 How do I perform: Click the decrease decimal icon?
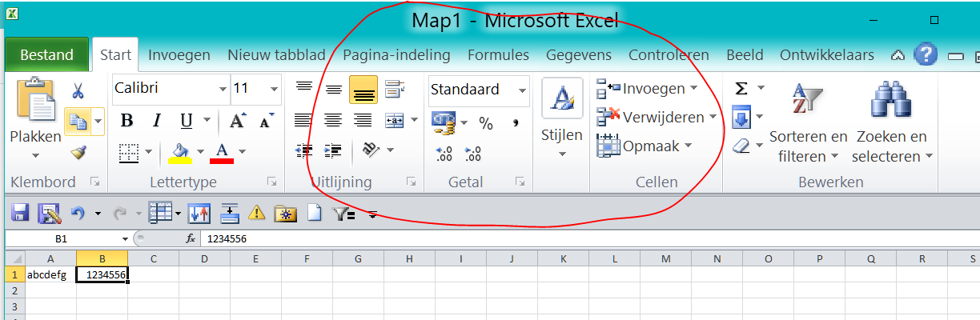[472, 153]
